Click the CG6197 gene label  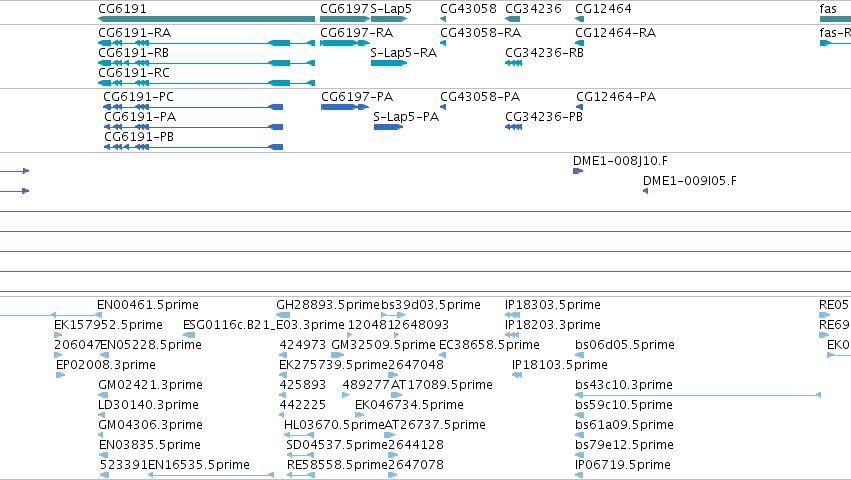click(x=345, y=9)
